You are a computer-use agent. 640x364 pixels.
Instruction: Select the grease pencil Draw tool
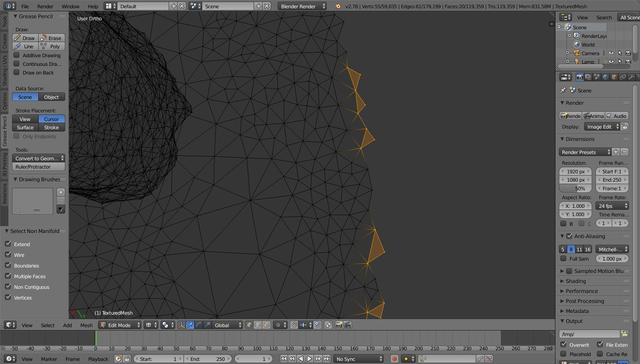[25, 38]
